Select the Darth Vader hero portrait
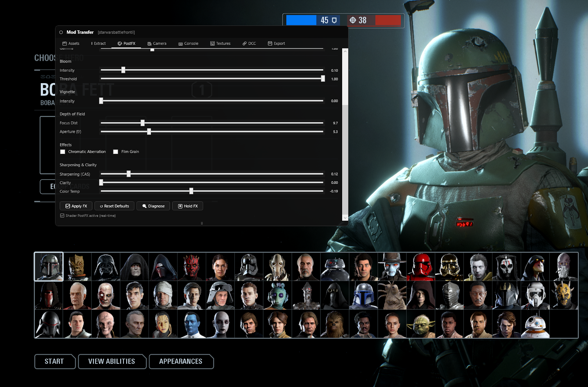588x387 pixels. 106,266
